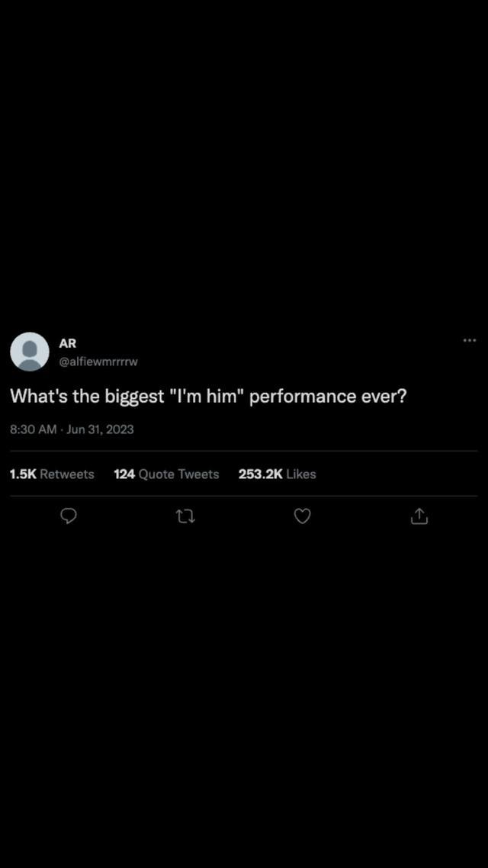
Task: Like the tweet with the heart icon
Action: click(x=303, y=516)
